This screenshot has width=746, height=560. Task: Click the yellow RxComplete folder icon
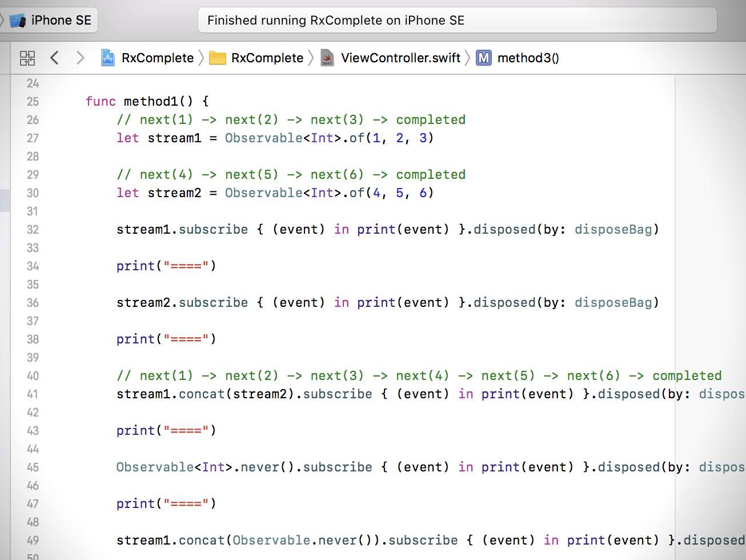pyautogui.click(x=218, y=58)
